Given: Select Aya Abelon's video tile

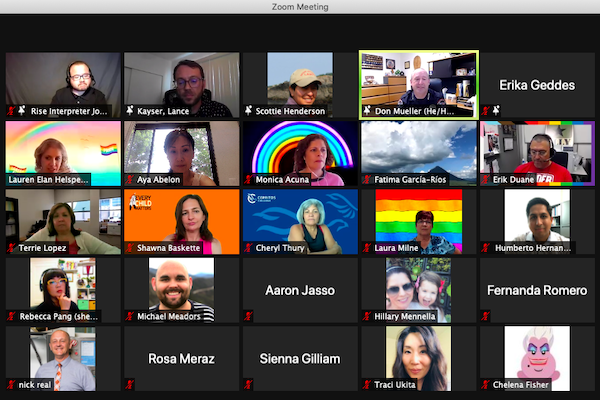Looking at the screenshot, I should tap(182, 153).
